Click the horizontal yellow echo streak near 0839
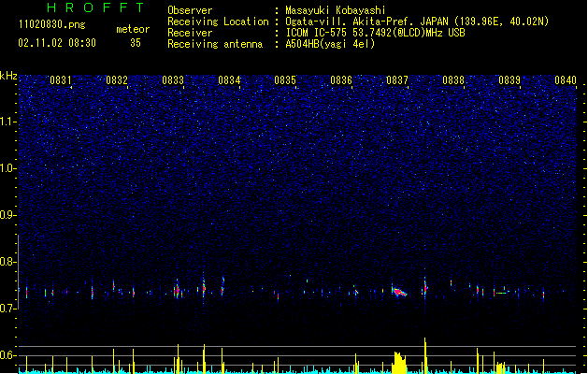 point(502,293)
